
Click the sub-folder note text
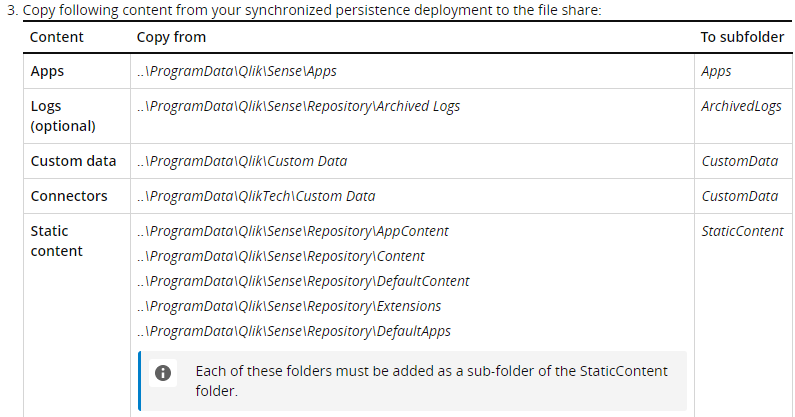430,381
